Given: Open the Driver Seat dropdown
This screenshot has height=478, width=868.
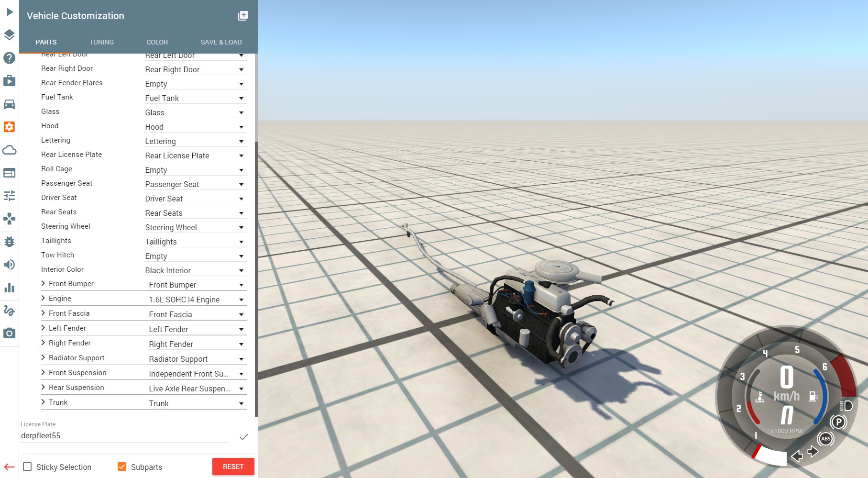Looking at the screenshot, I should click(x=195, y=199).
